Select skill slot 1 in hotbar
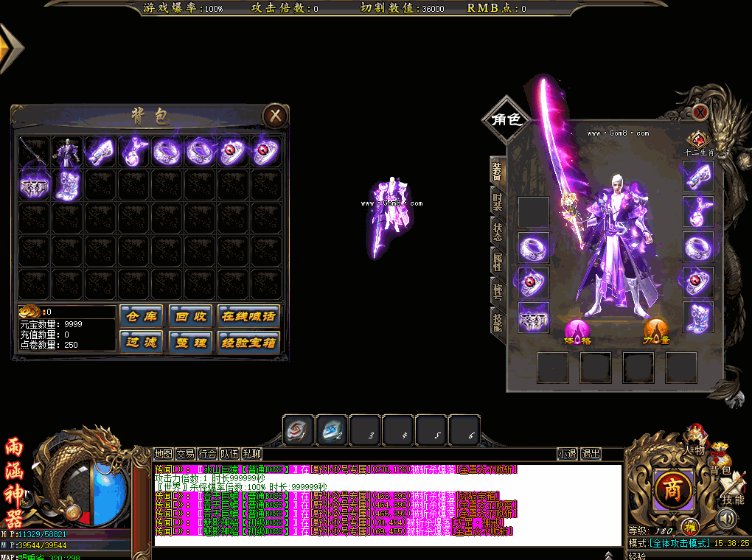 click(299, 430)
